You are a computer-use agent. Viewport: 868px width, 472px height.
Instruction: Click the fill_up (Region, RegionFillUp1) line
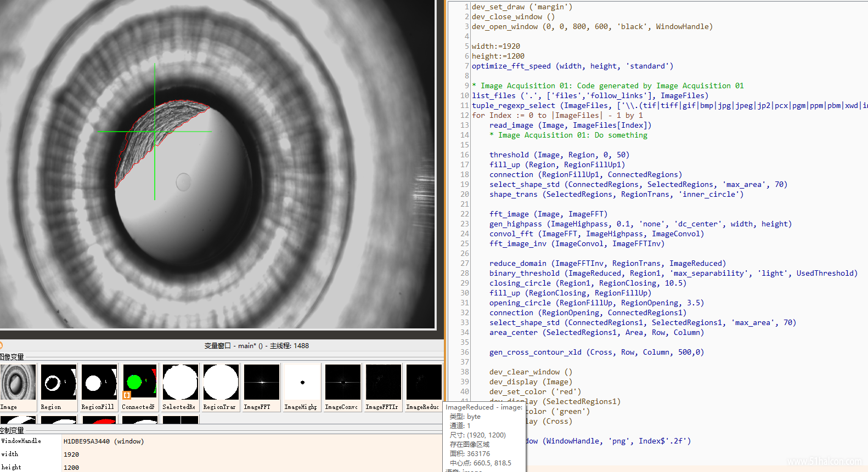[557, 164]
